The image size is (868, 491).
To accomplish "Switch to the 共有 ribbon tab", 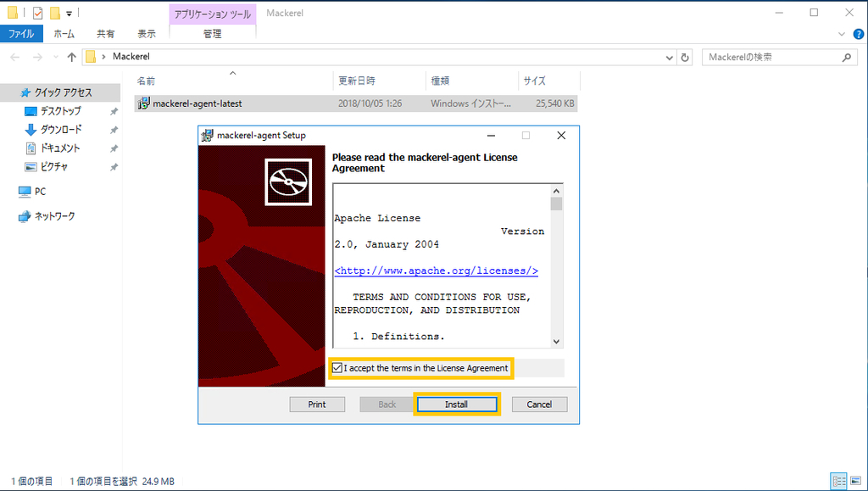I will click(x=106, y=34).
